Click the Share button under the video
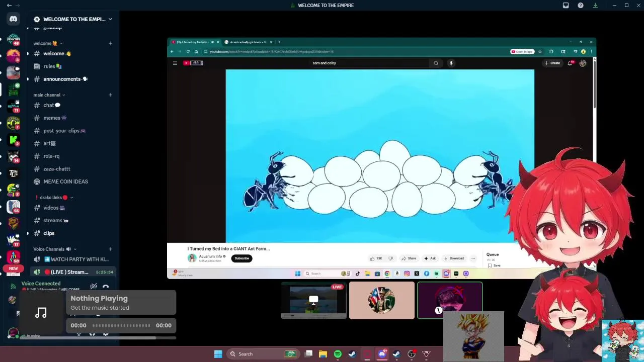The height and width of the screenshot is (362, 644). coord(409,258)
